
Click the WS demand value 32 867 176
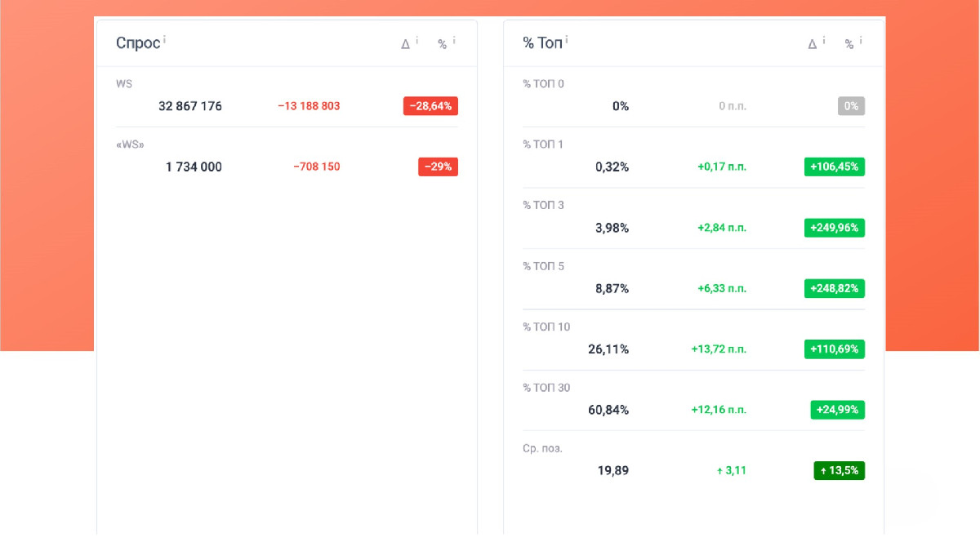pos(190,106)
